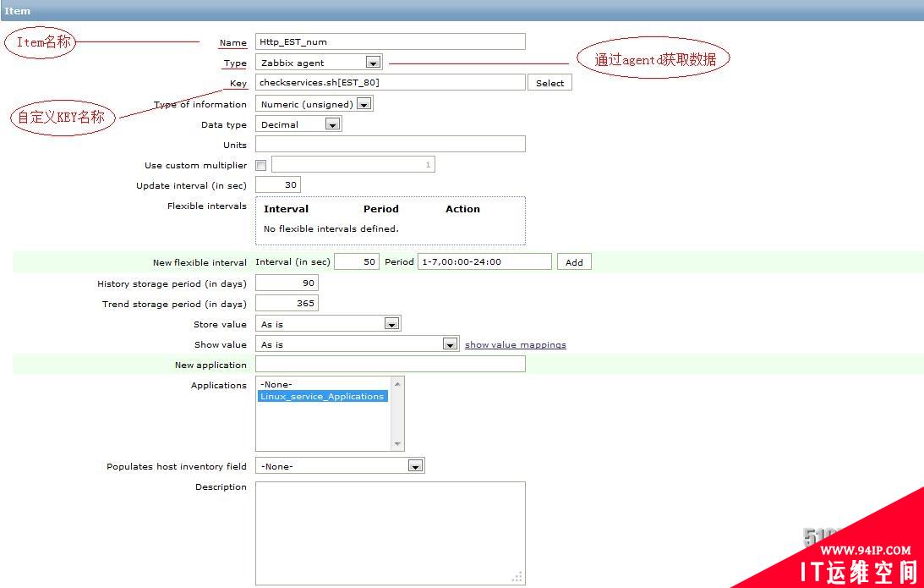This screenshot has height=588, width=924.
Task: Enable the Use custom multiplier checkbox
Action: click(261, 166)
